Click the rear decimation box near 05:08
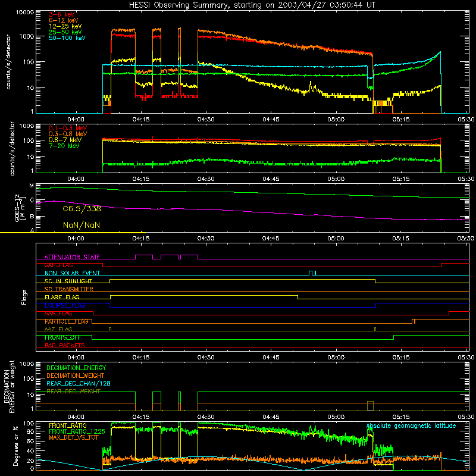This screenshot has width=476, height=476. tap(370, 406)
